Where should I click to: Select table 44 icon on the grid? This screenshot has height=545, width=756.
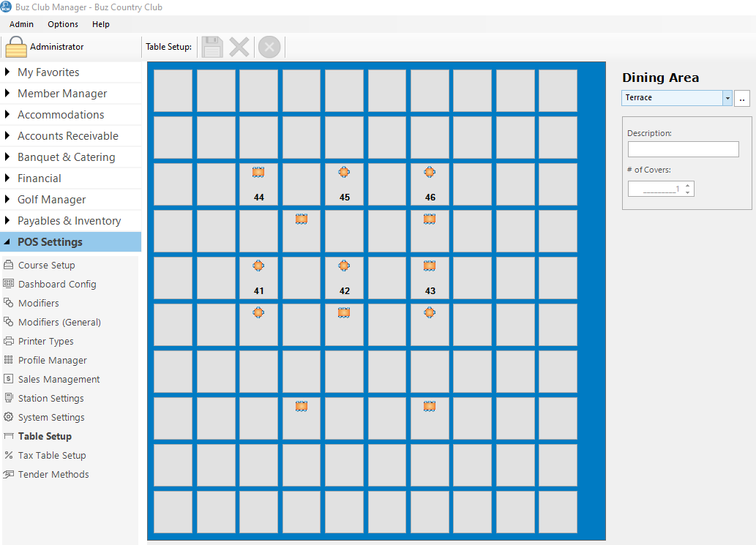(258, 173)
